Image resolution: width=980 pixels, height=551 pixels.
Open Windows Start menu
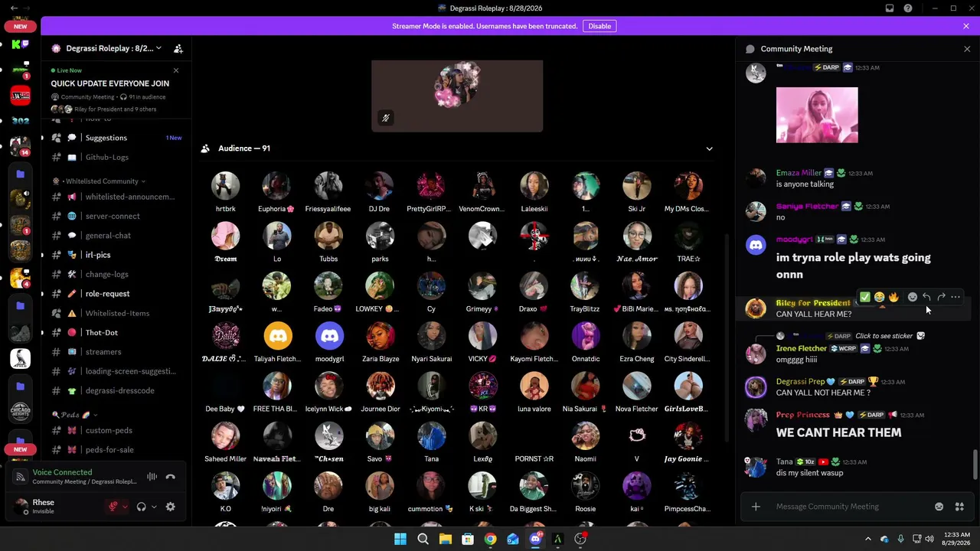click(400, 540)
